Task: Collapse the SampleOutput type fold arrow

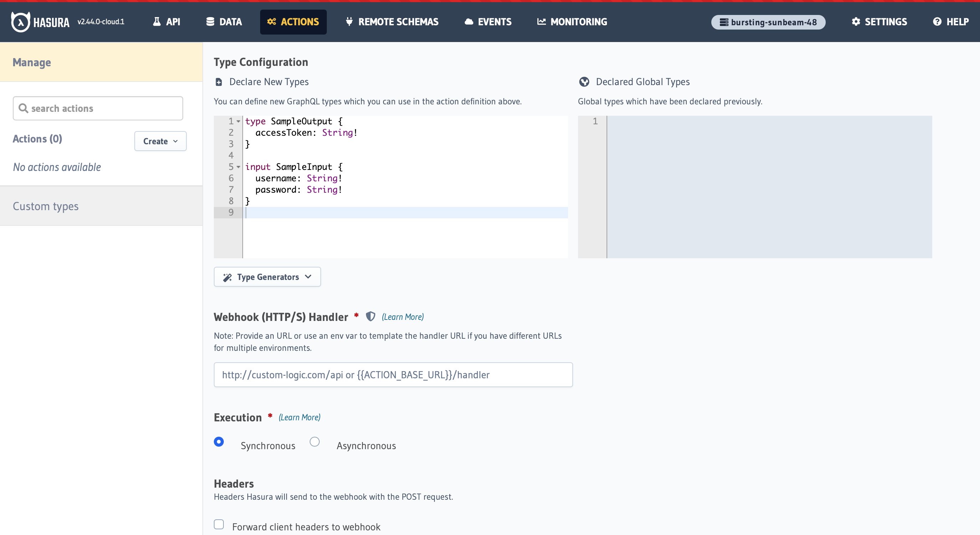Action: pyautogui.click(x=238, y=121)
